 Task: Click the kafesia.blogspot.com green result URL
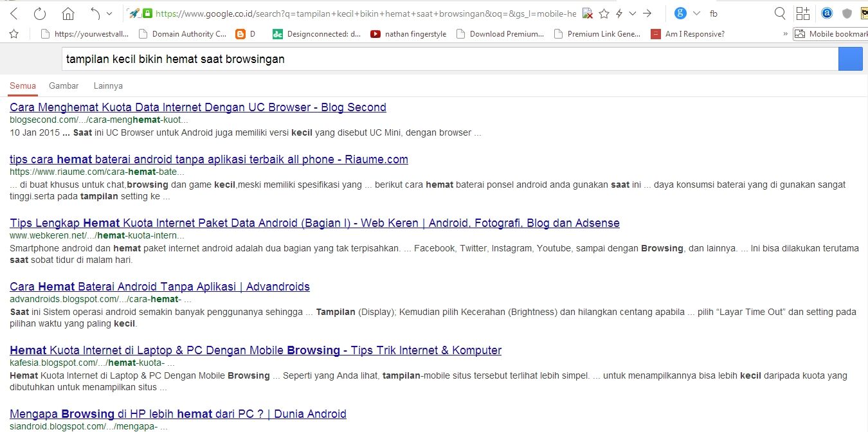coord(93,363)
